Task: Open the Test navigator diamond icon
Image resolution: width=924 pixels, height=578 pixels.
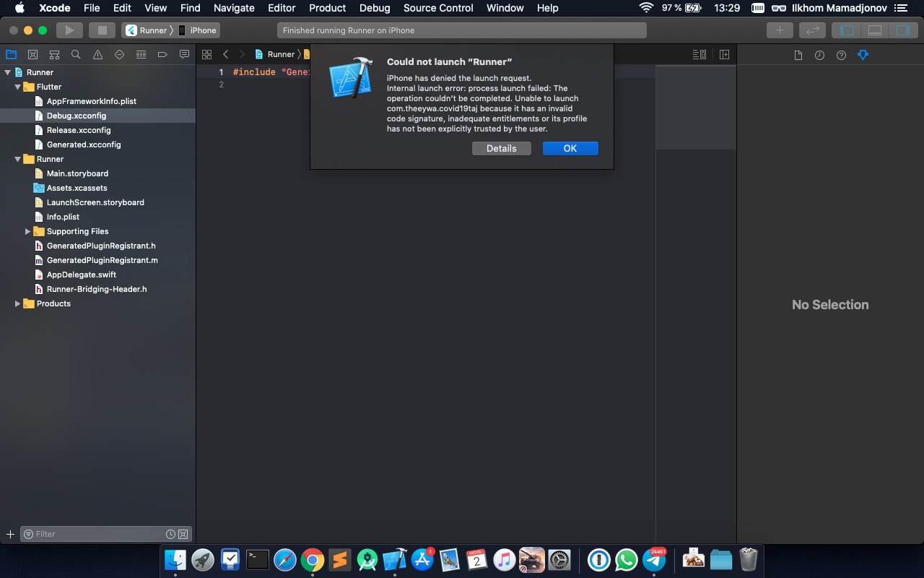Action: click(x=119, y=54)
